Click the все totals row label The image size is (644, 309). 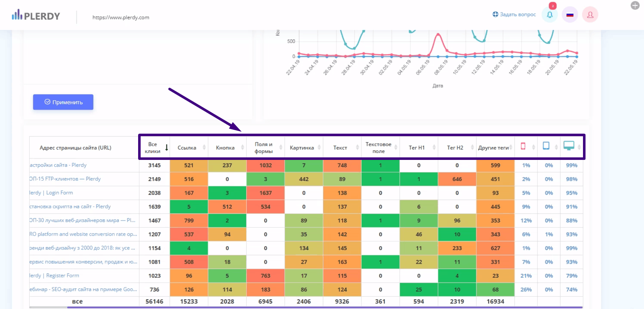coord(77,301)
